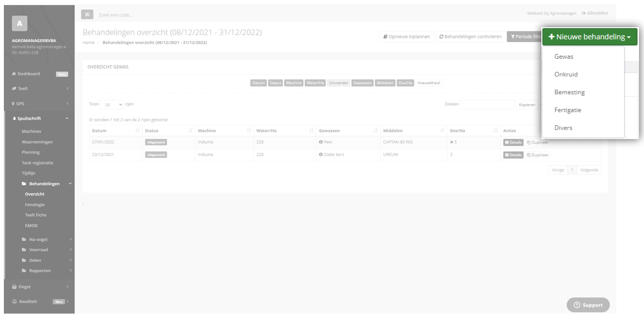Collapse the Nieuwe behandeling dropdown button
The image size is (644, 323).
tap(590, 37)
